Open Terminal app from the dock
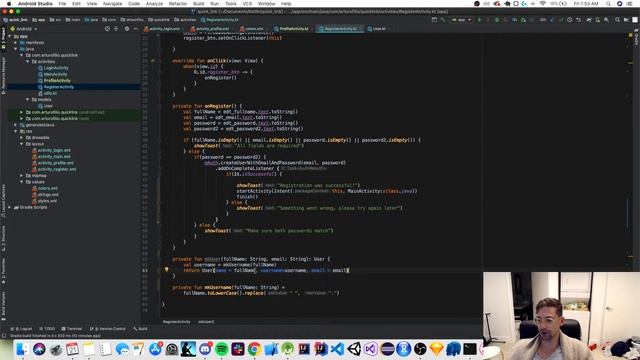The image size is (640, 360). coord(470,349)
